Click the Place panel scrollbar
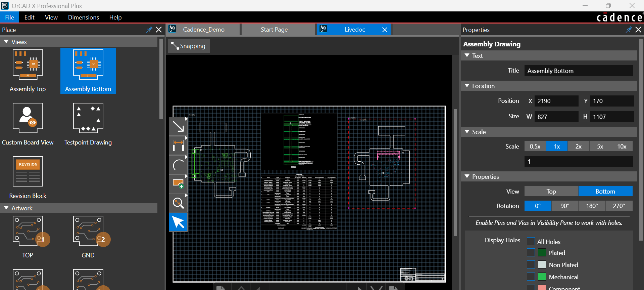Screen dimensions: 644x290 tap(161, 79)
